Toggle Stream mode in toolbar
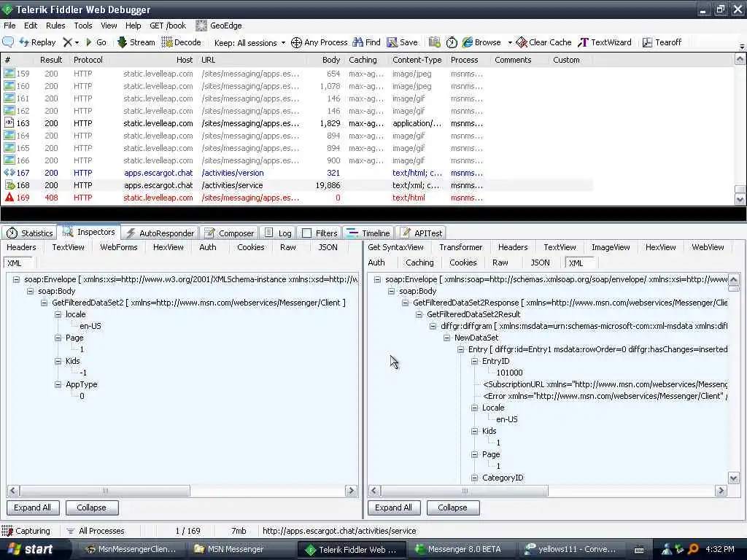747x560 pixels. (x=136, y=42)
